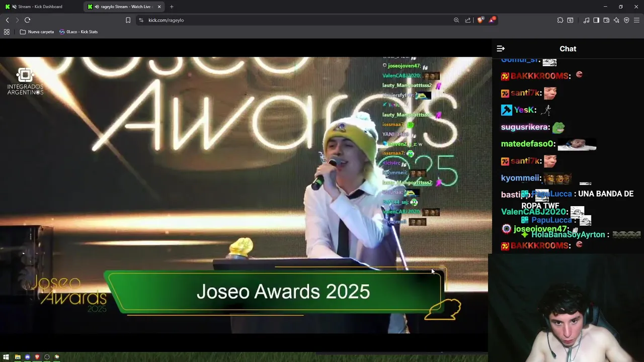Click matedefaso0 username in chat

point(528,144)
